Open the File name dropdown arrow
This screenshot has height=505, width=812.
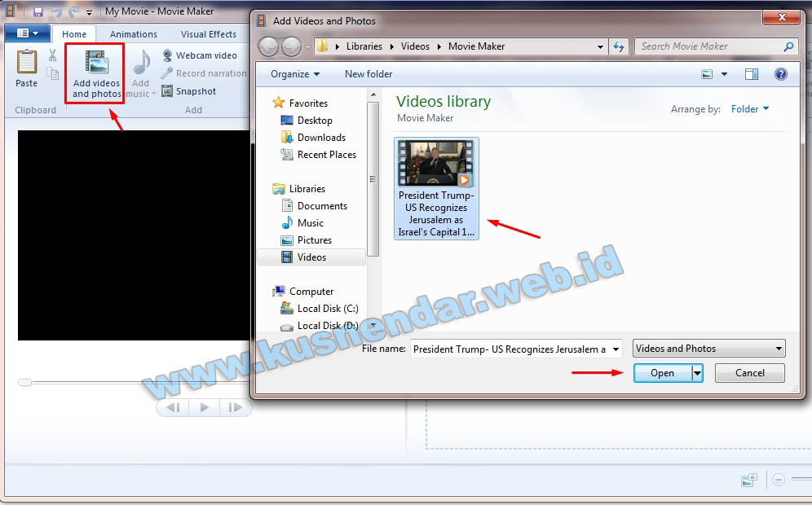616,349
